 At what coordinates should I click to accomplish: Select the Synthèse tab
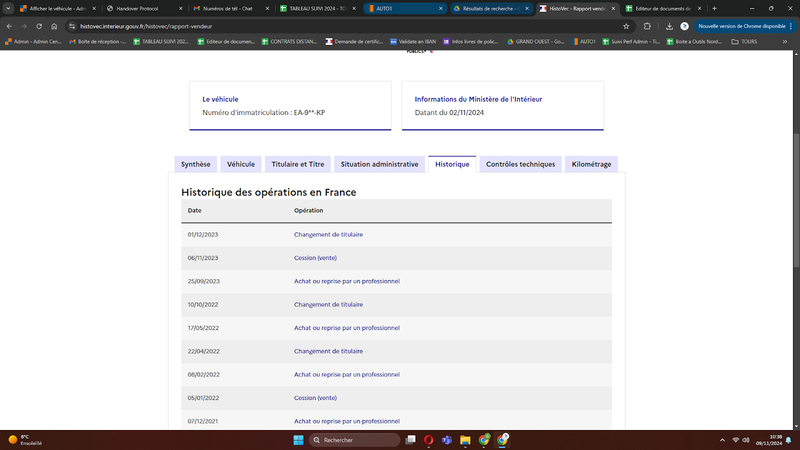(195, 164)
